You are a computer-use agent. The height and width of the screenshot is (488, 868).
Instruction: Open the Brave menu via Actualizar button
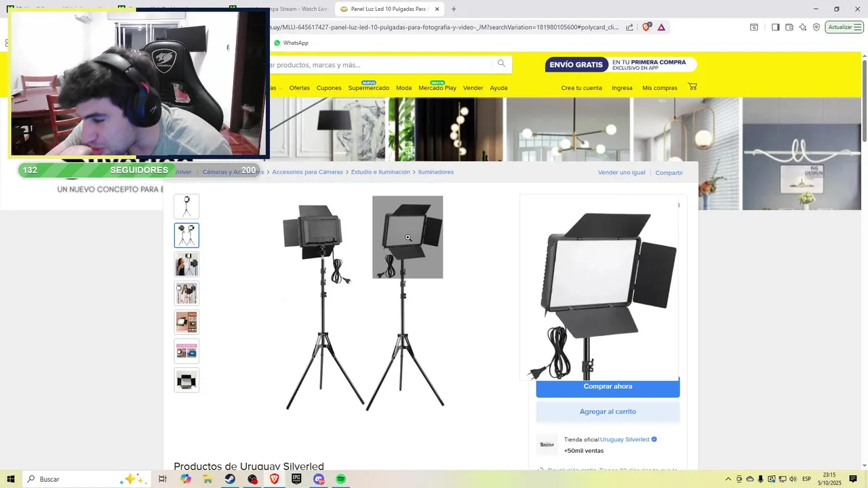(x=844, y=27)
